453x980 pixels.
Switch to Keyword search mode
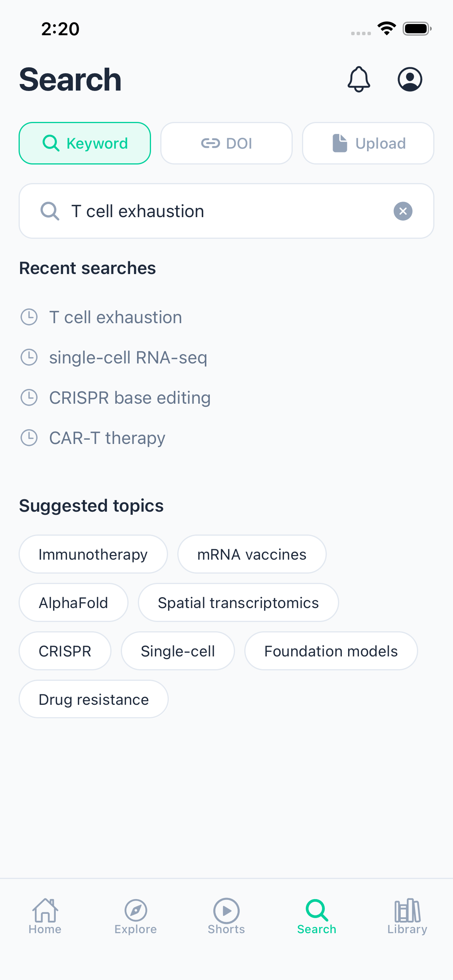85,143
